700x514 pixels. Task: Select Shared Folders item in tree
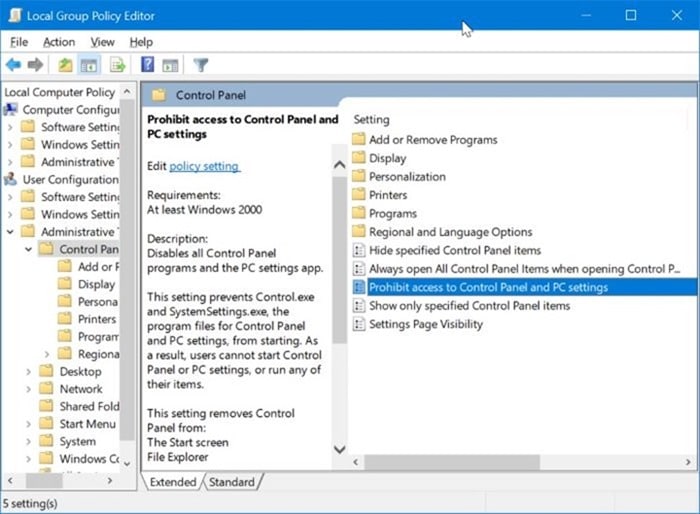89,406
